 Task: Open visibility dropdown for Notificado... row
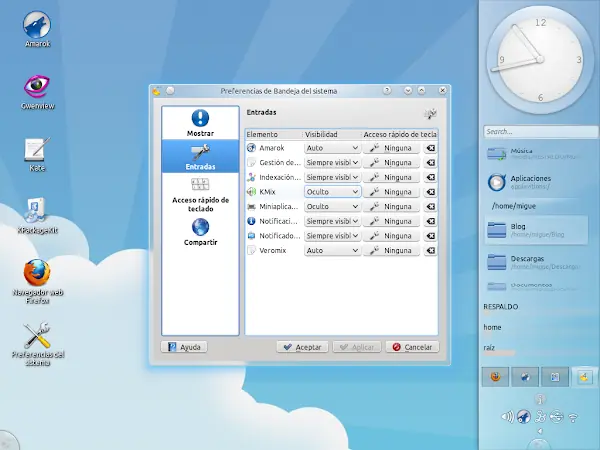coord(332,236)
